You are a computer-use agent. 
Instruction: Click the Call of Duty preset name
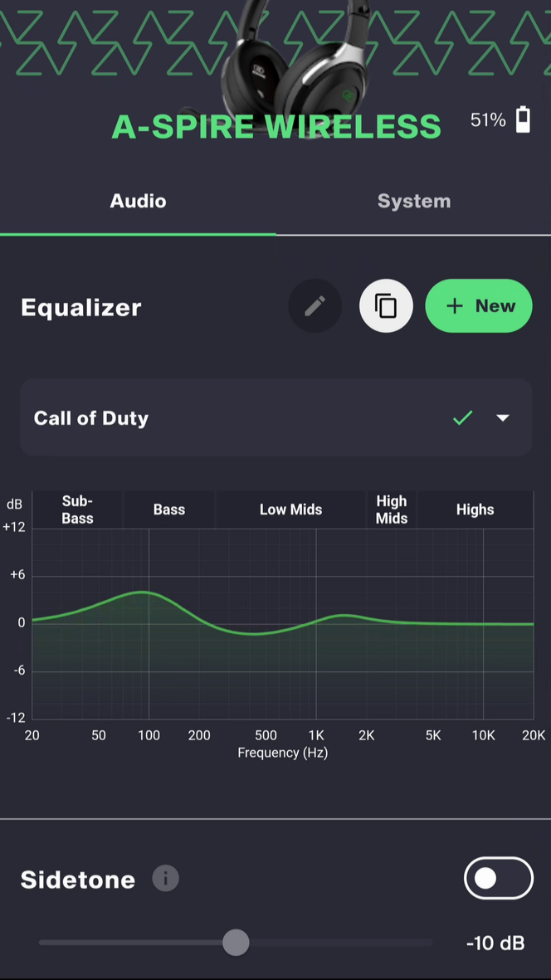tap(91, 418)
